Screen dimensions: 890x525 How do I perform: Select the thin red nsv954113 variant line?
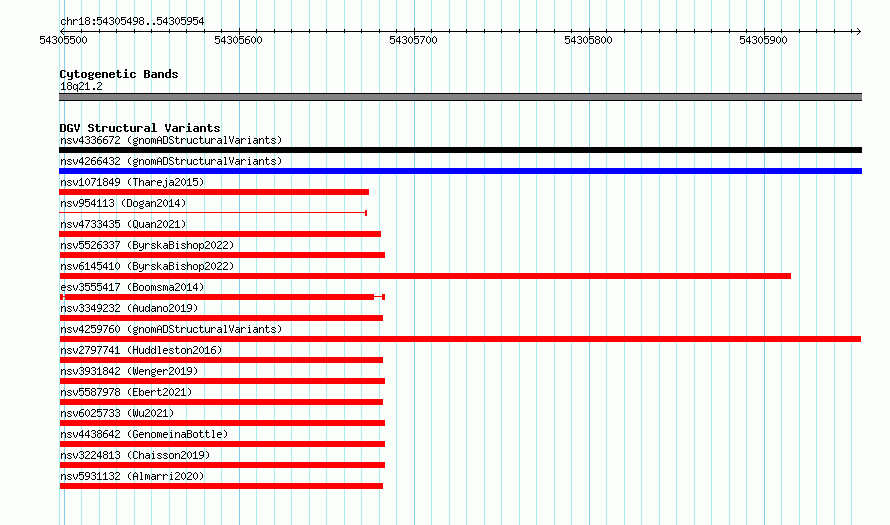[213, 213]
